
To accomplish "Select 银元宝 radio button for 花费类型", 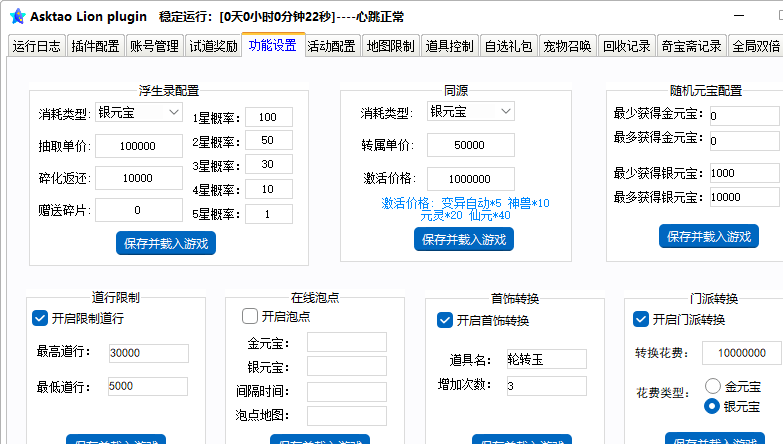I will 712,407.
